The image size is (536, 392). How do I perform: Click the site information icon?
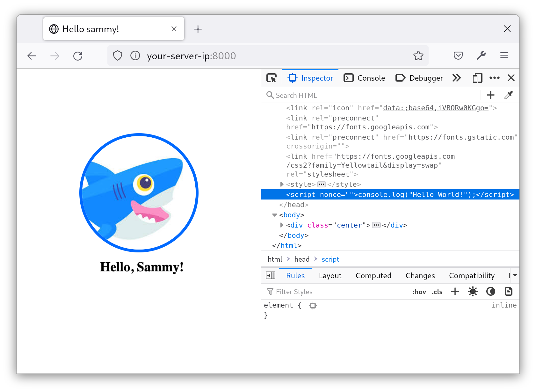[135, 56]
